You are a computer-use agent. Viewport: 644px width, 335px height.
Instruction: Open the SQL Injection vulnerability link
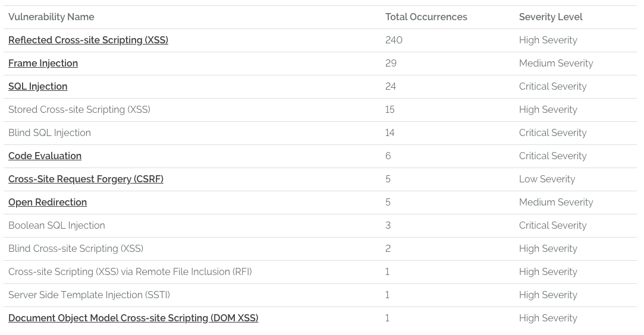tap(37, 87)
